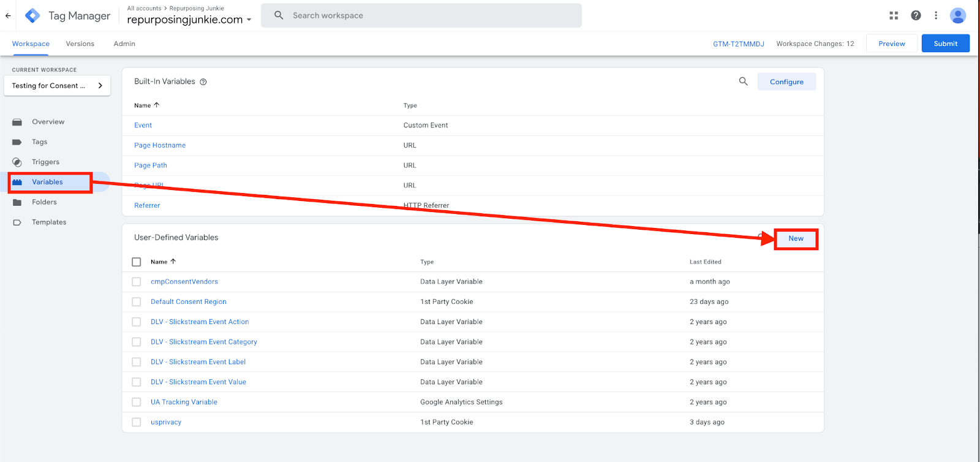The width and height of the screenshot is (980, 462).
Task: Open Folders in the sidebar
Action: (x=44, y=202)
